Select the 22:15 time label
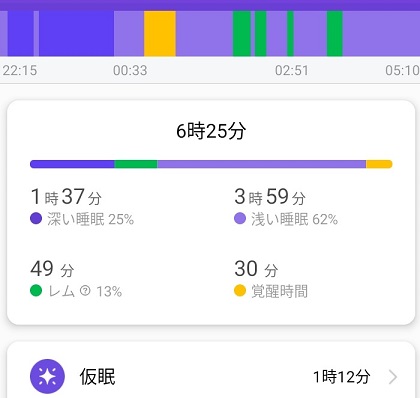The height and width of the screenshot is (398, 420). [x=20, y=70]
